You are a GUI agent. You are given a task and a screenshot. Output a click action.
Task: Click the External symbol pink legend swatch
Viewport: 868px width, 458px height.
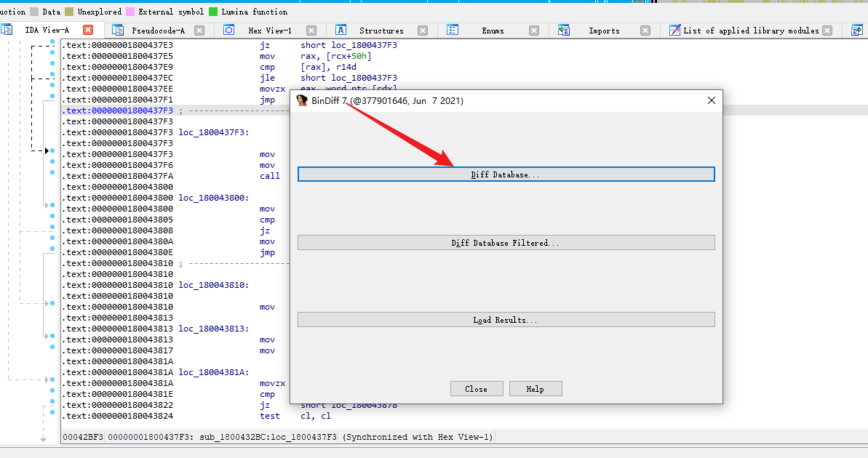(130, 12)
